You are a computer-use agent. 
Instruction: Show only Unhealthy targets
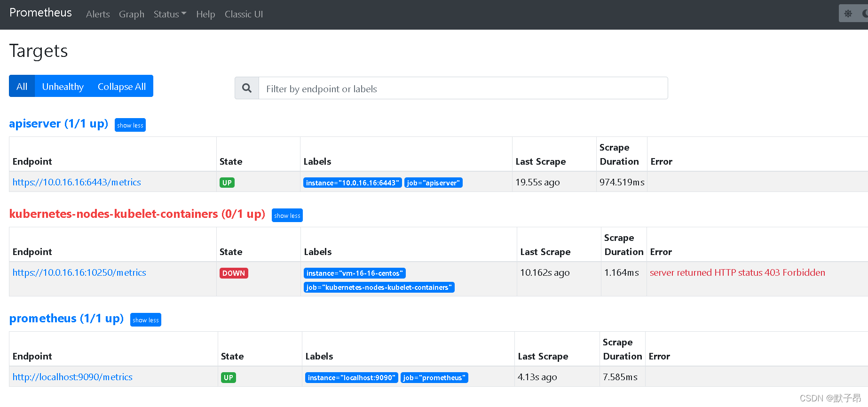(63, 86)
